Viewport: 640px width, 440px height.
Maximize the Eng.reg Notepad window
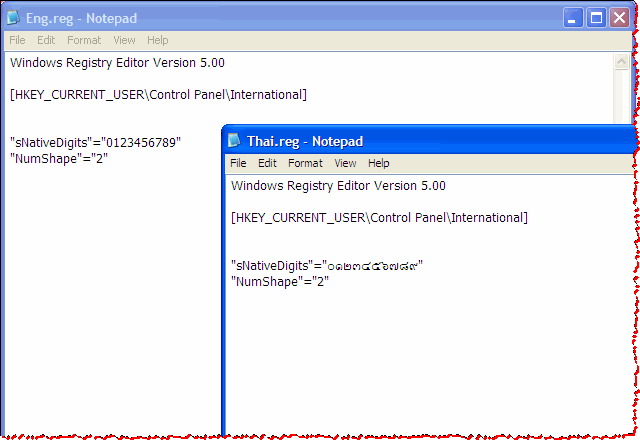[x=596, y=18]
